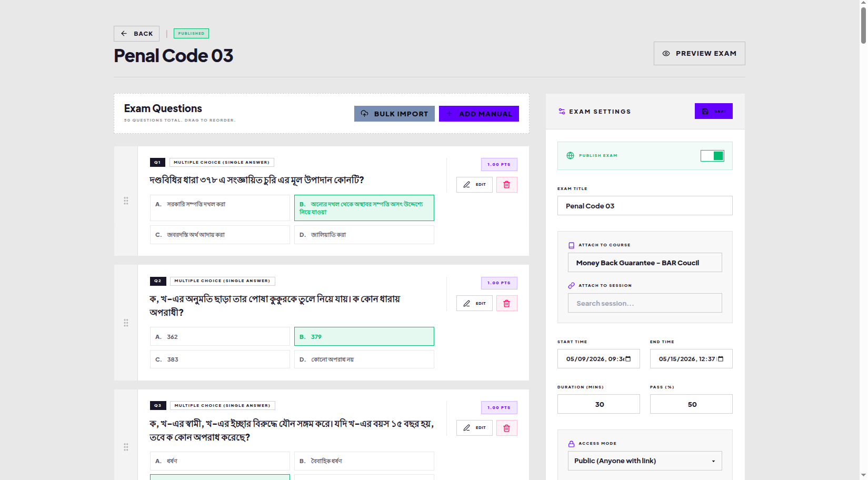The width and height of the screenshot is (868, 480).
Task: Grab the drag handle of question Q2
Action: point(126,323)
